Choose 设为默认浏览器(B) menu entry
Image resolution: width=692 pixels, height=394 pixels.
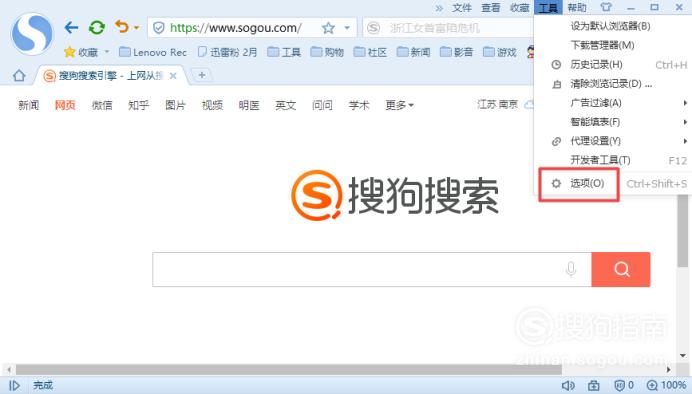[613, 26]
